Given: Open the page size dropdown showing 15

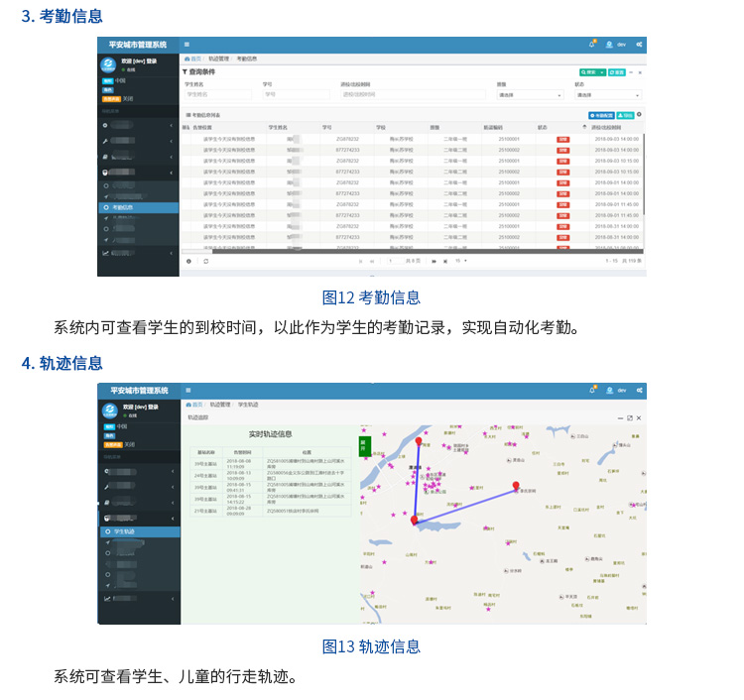Looking at the screenshot, I should point(460,261).
